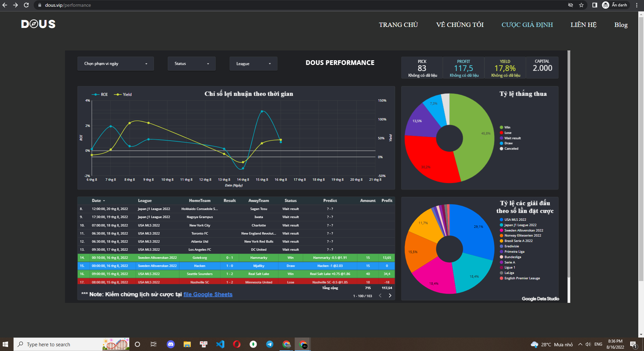Go to next page of table results
The image size is (644, 351).
click(x=390, y=295)
